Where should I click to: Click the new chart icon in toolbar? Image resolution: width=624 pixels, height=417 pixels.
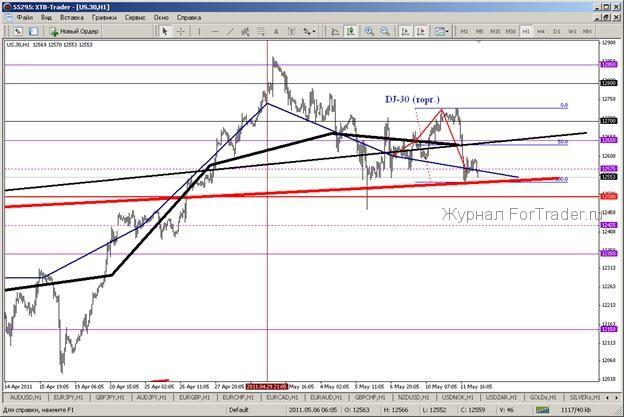point(18,31)
